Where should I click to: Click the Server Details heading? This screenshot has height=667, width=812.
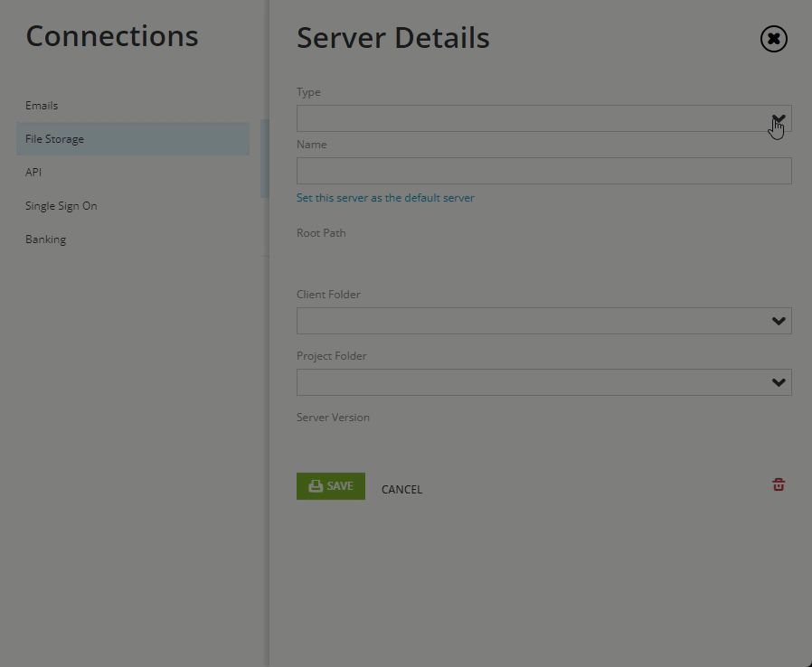click(393, 38)
